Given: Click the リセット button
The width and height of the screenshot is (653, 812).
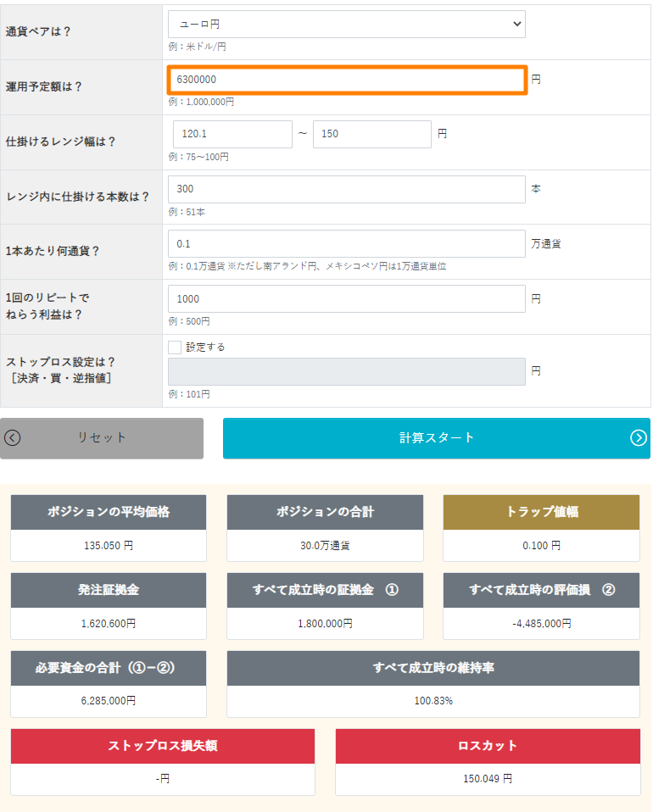Looking at the screenshot, I should click(102, 438).
